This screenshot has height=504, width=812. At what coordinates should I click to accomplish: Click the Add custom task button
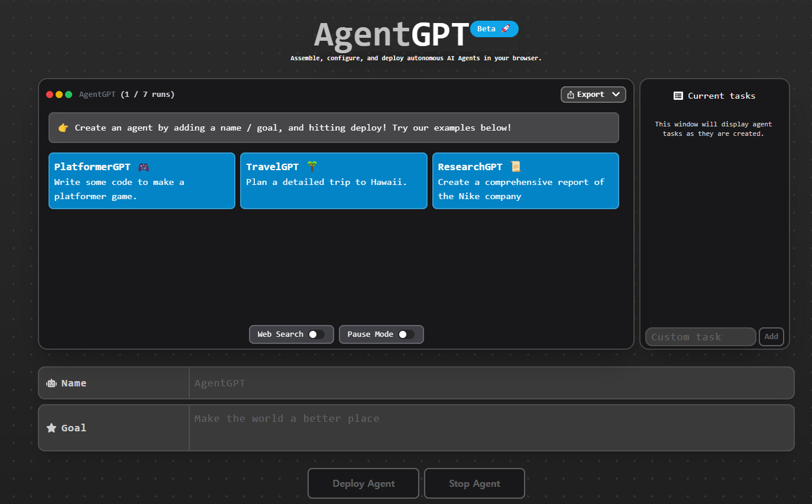771,337
